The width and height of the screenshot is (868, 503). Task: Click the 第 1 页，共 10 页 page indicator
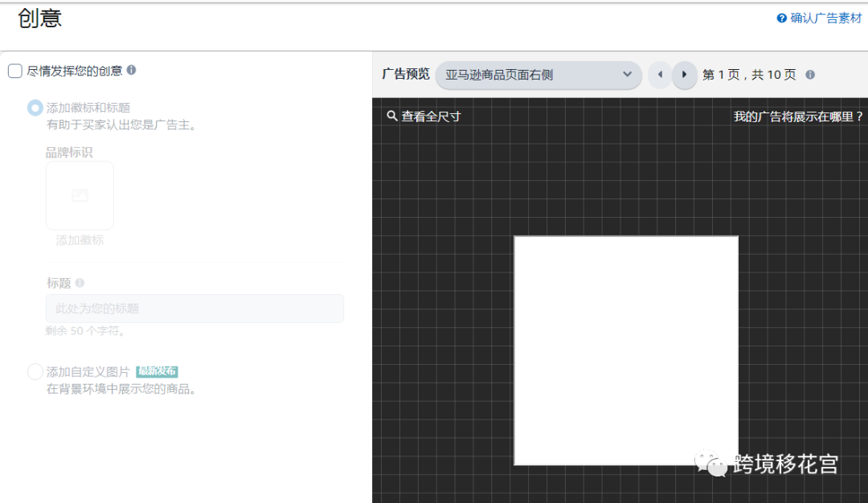pyautogui.click(x=749, y=75)
